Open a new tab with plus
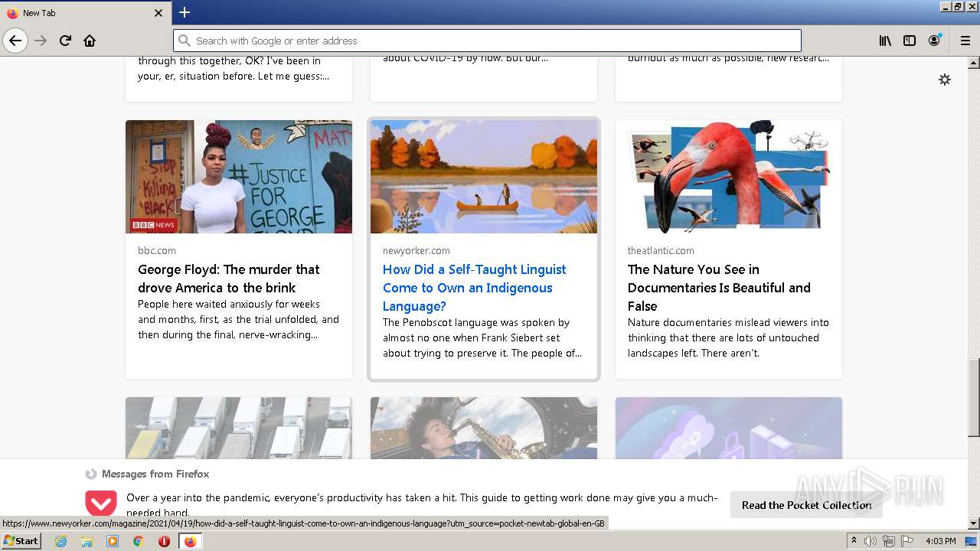The height and width of the screenshot is (551, 980). [185, 12]
